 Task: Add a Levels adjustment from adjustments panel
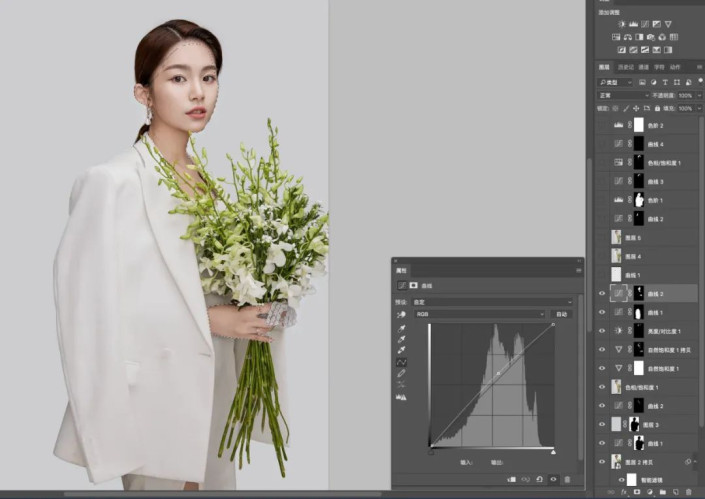(634, 24)
